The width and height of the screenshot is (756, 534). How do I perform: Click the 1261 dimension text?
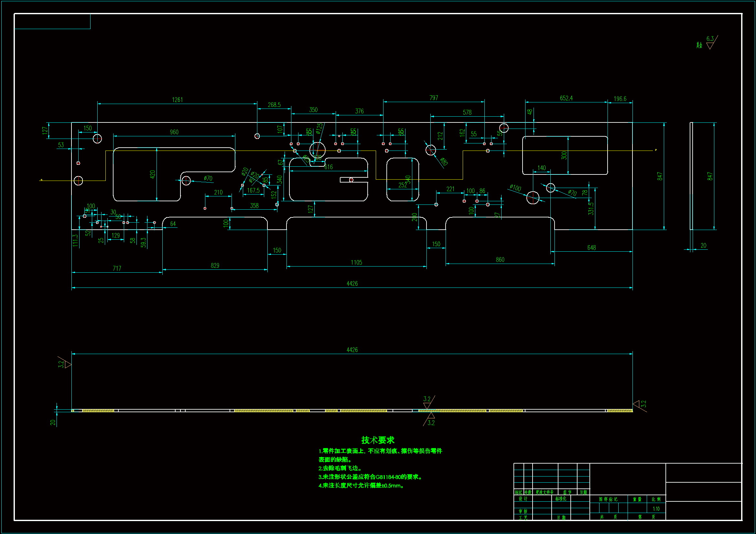pyautogui.click(x=178, y=100)
